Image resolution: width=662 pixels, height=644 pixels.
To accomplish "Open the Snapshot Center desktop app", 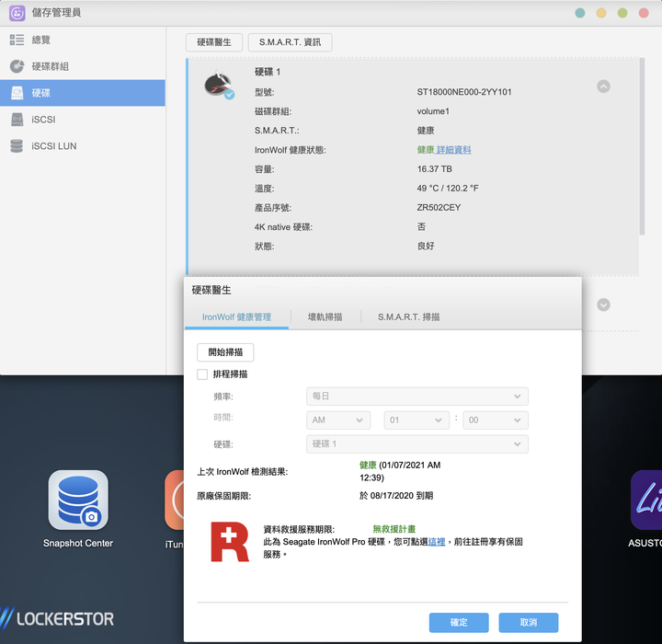I will [78, 500].
